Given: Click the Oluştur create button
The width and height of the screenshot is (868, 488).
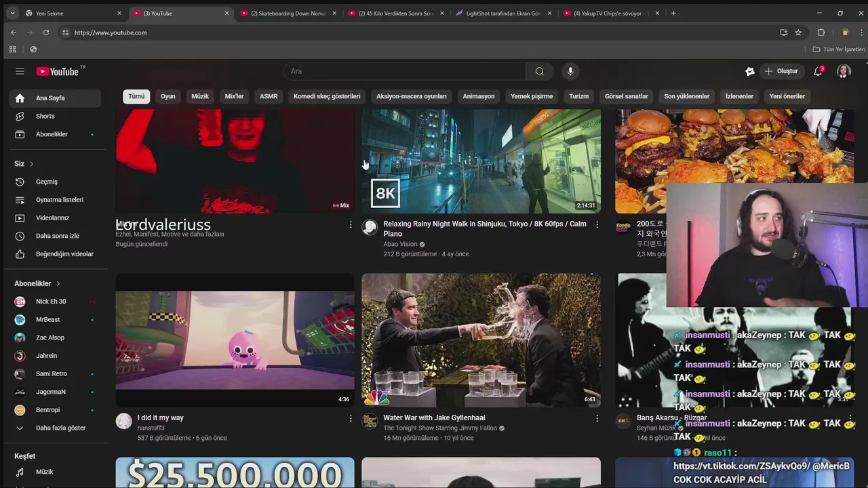Looking at the screenshot, I should [x=781, y=71].
